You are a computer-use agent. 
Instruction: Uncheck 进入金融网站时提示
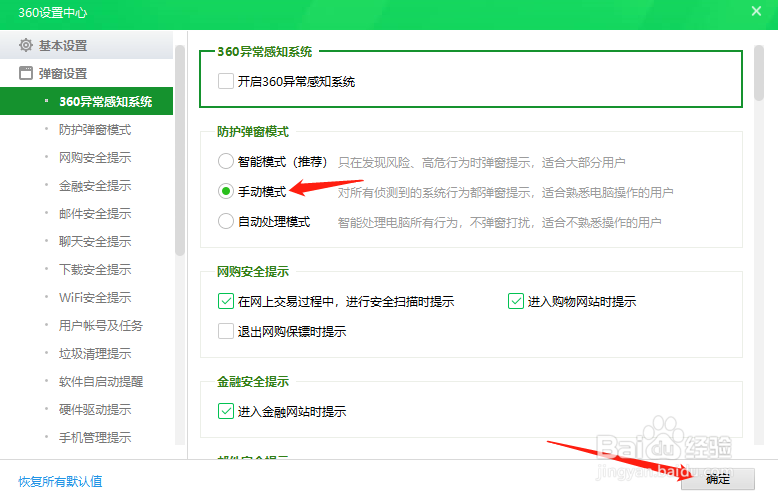(x=226, y=411)
